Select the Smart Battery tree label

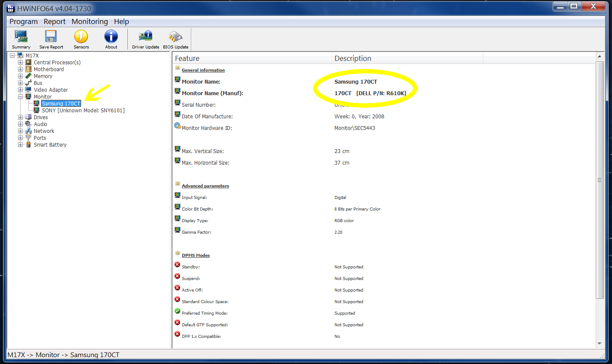point(50,144)
